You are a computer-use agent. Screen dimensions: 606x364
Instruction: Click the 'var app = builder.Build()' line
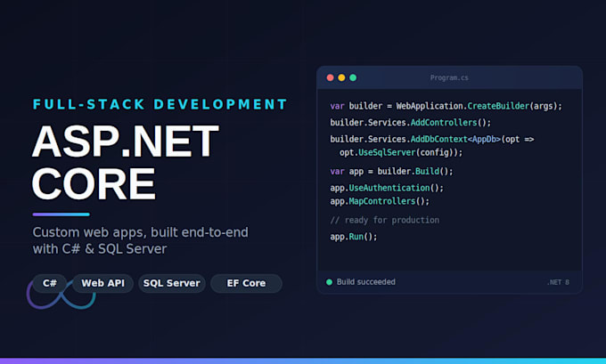pos(391,172)
